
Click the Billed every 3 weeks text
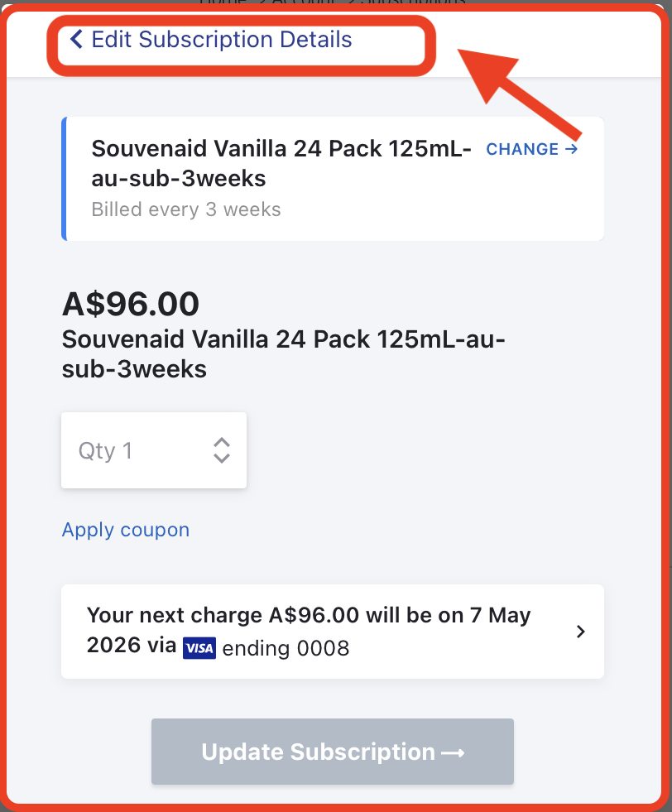click(x=186, y=209)
